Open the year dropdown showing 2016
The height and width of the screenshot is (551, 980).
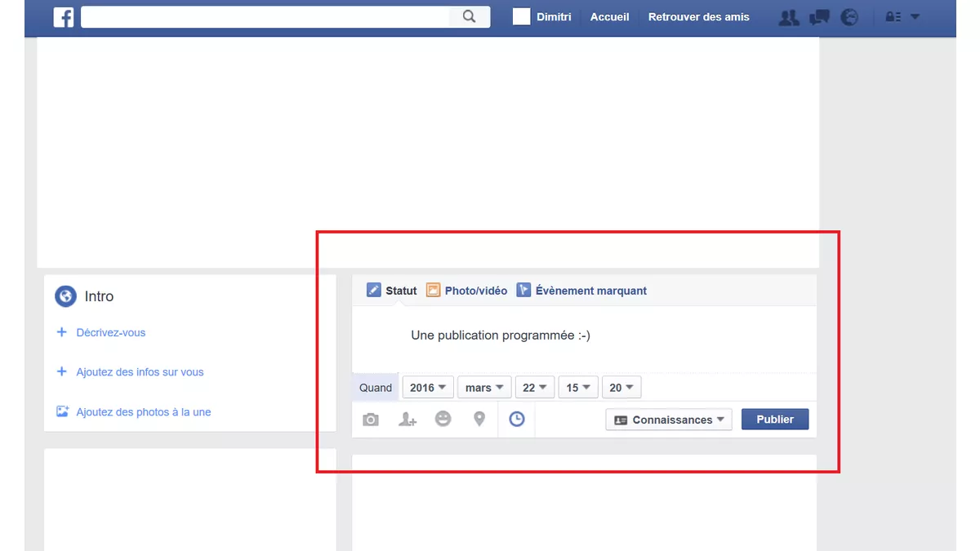[427, 387]
